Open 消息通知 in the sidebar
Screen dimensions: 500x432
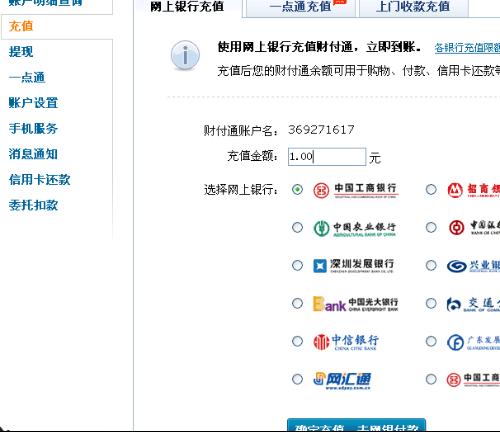click(x=33, y=154)
